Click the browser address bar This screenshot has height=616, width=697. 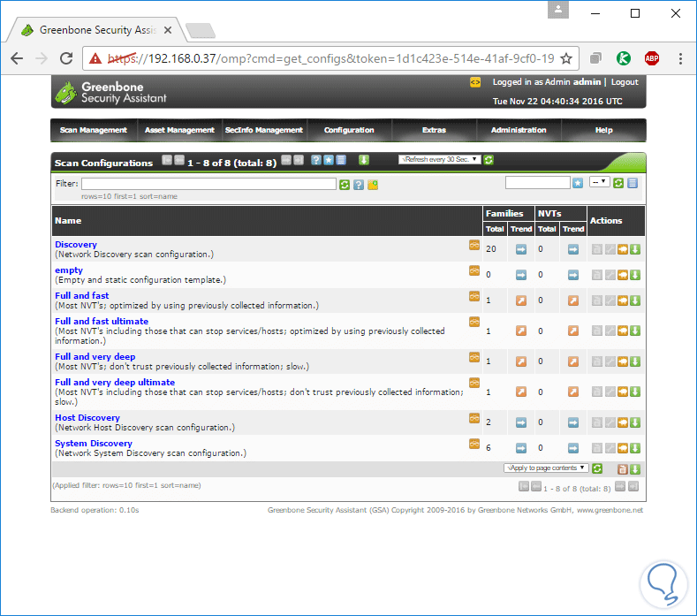click(330, 58)
